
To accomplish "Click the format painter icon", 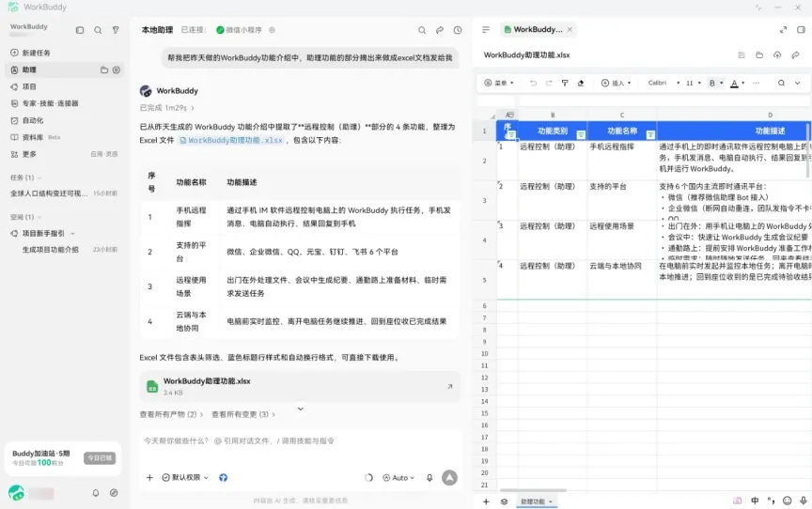I will tap(565, 83).
